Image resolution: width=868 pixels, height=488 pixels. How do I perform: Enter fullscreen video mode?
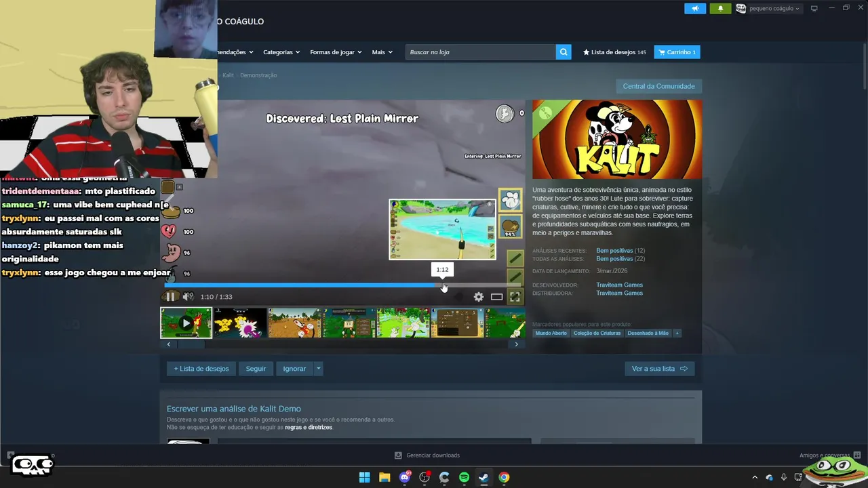click(x=515, y=297)
